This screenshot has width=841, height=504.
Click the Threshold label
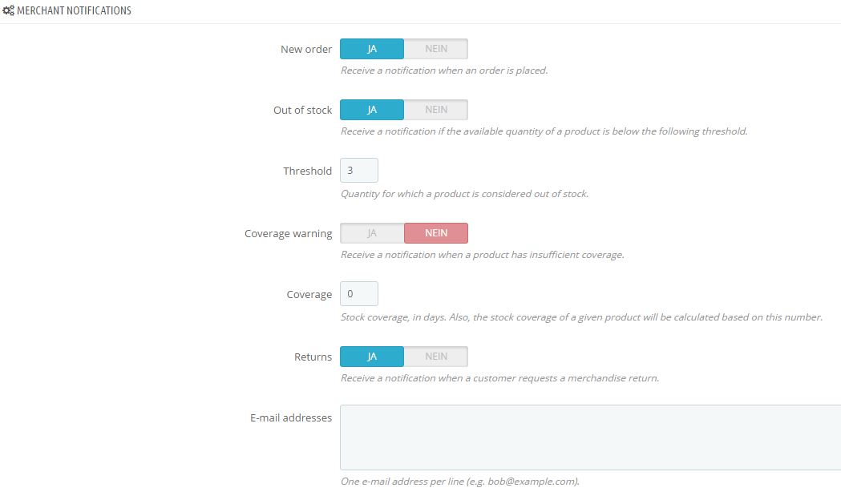coord(307,171)
